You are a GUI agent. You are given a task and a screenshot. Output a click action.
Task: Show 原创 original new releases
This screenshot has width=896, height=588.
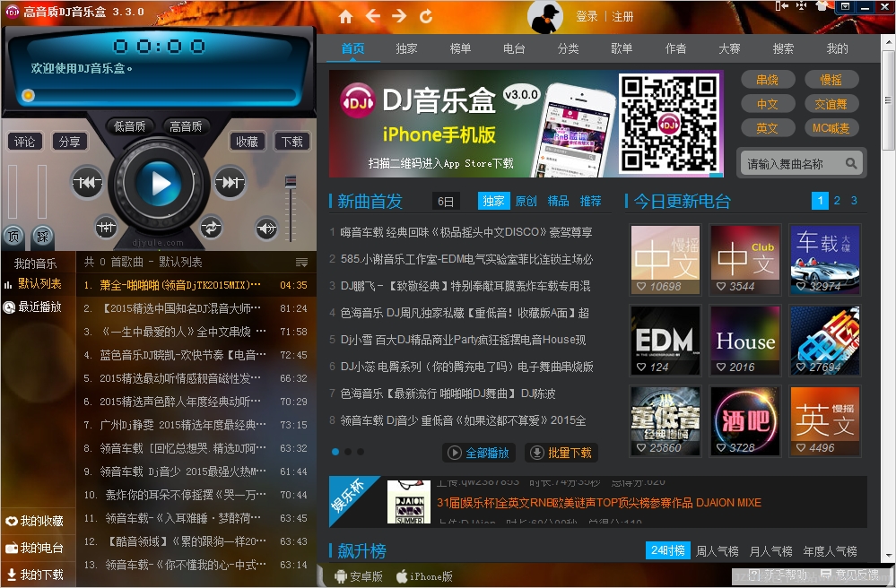pyautogui.click(x=526, y=201)
